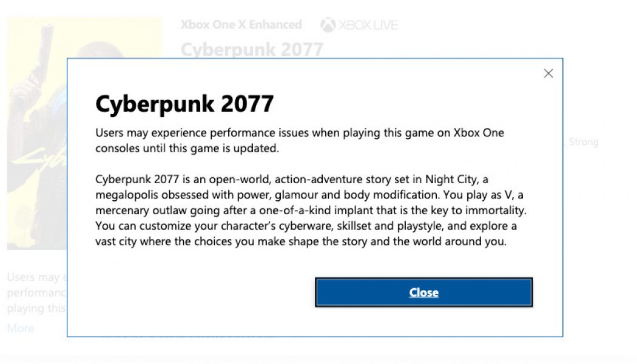Click the Xbox sphere emblem next to XBOX LIVE

[x=329, y=24]
